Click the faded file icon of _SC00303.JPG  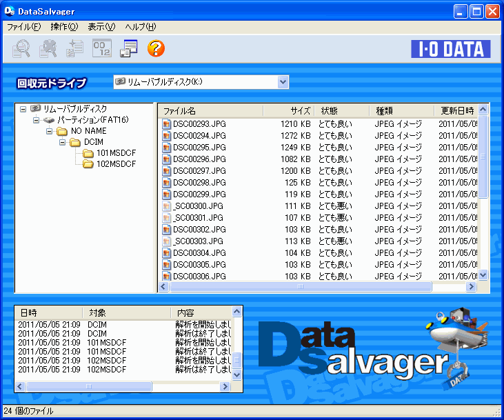tap(166, 241)
